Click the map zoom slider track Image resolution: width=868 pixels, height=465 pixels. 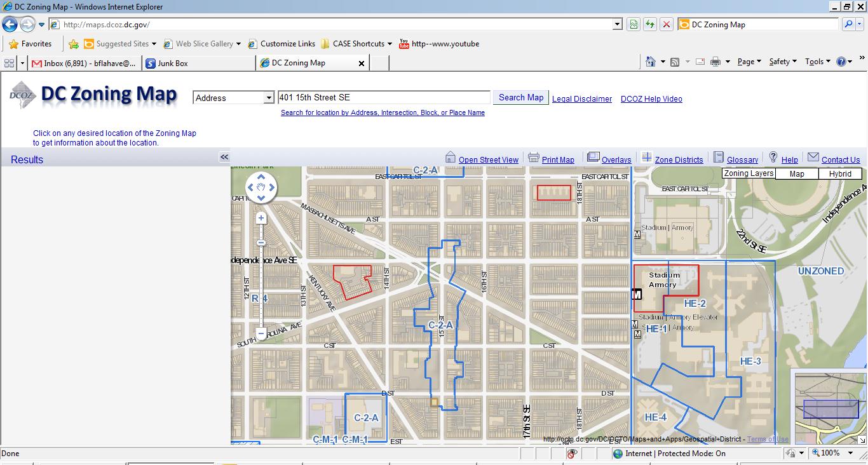pos(261,286)
